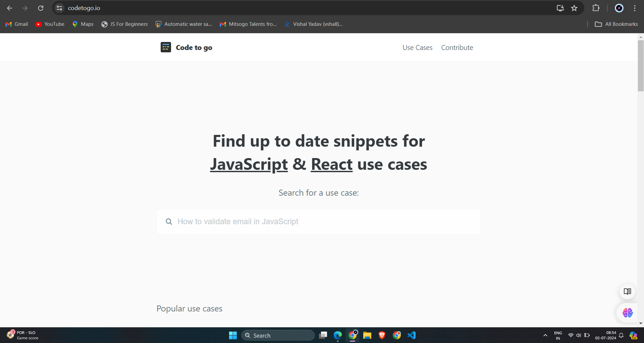Image resolution: width=644 pixels, height=343 pixels.
Task: Open the brain assistant floating button
Action: tap(627, 313)
